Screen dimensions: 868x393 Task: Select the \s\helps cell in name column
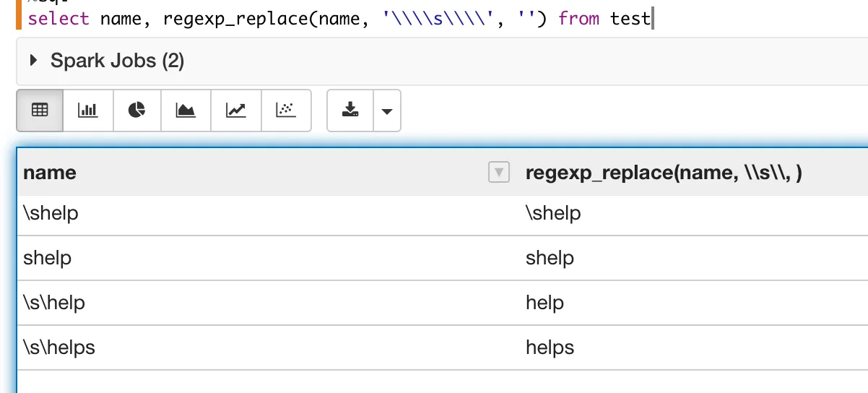[x=59, y=347]
